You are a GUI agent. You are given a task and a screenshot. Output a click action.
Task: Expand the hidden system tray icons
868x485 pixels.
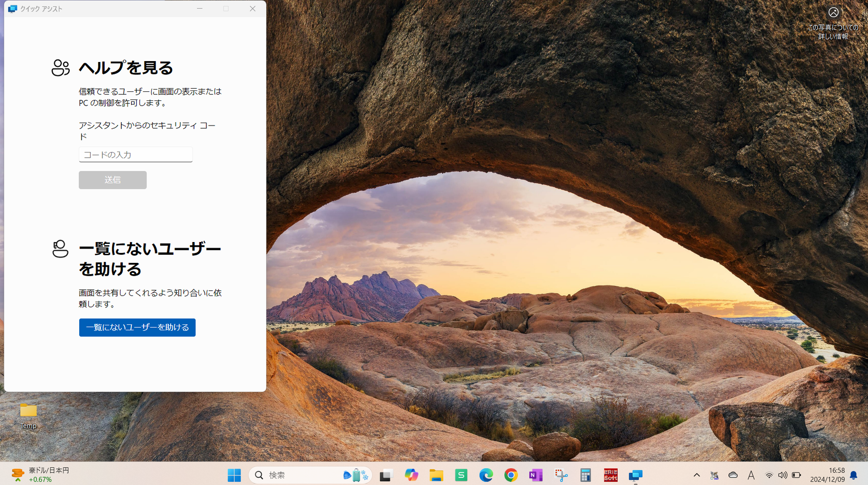tap(696, 475)
